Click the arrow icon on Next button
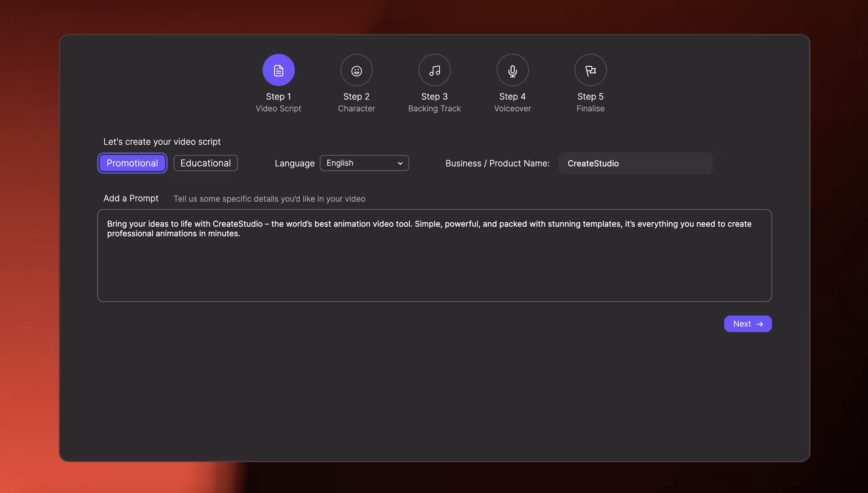Image resolution: width=868 pixels, height=493 pixels. (760, 324)
